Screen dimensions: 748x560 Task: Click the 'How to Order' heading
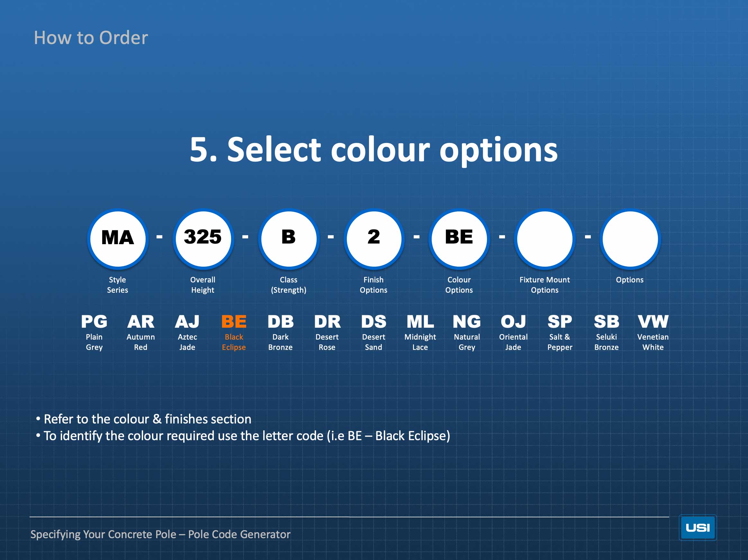[91, 38]
